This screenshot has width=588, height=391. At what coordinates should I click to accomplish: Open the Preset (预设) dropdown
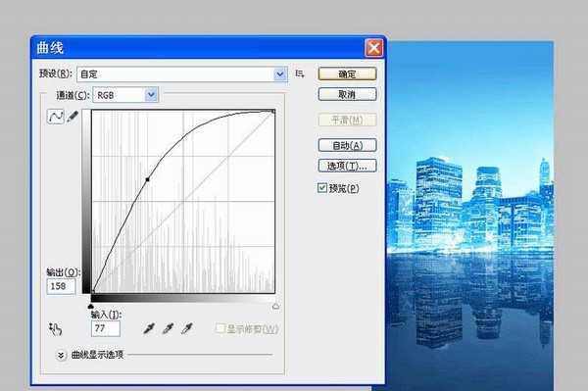click(182, 74)
